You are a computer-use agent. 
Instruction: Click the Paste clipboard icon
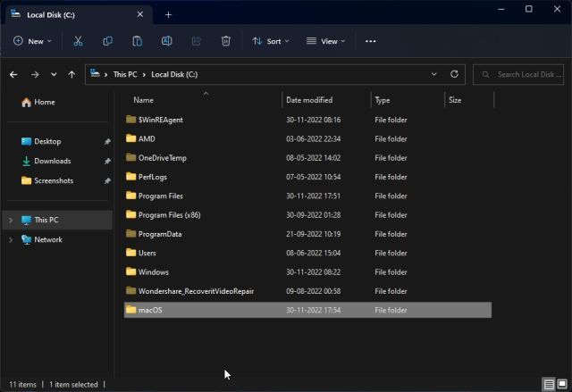click(x=137, y=41)
